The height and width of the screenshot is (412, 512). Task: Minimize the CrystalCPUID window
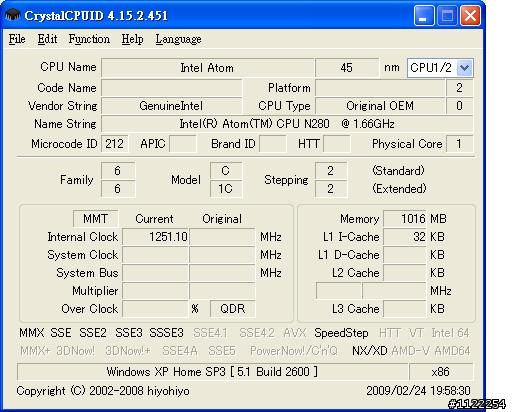coord(424,15)
